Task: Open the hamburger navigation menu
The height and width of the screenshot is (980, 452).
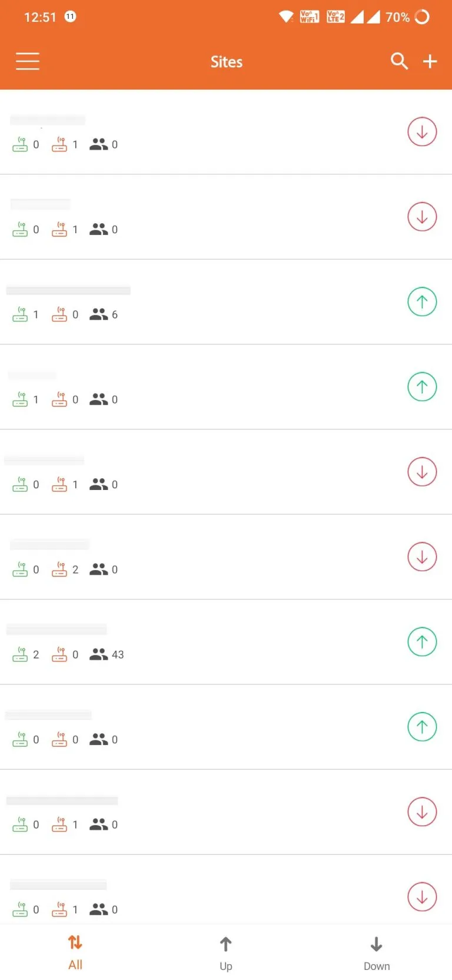Action: click(28, 61)
